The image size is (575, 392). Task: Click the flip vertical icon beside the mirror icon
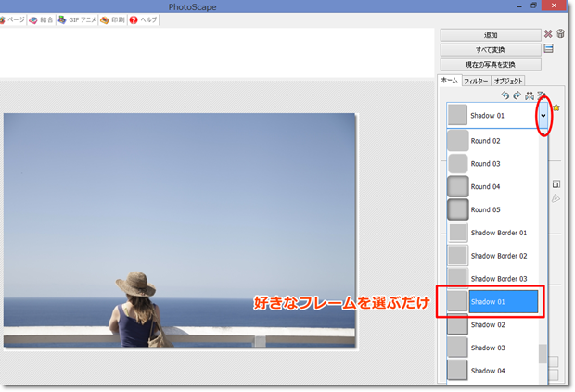[x=542, y=95]
